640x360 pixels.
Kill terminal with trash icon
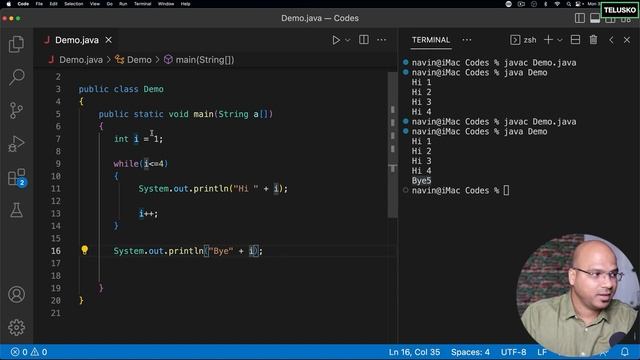click(593, 40)
